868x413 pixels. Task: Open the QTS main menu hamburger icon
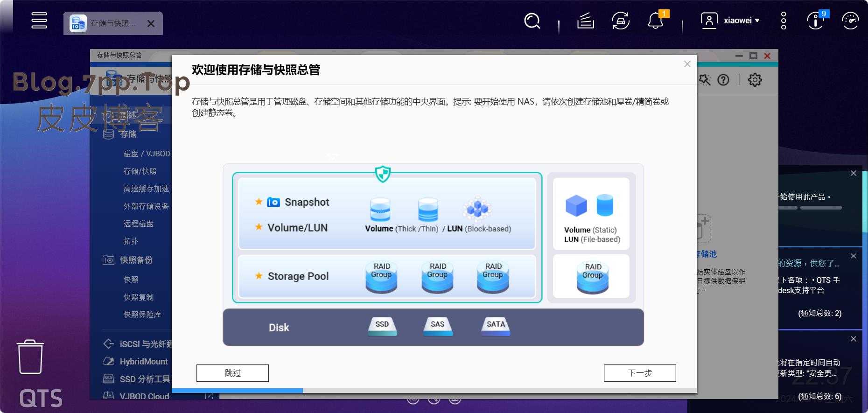pyautogui.click(x=39, y=21)
